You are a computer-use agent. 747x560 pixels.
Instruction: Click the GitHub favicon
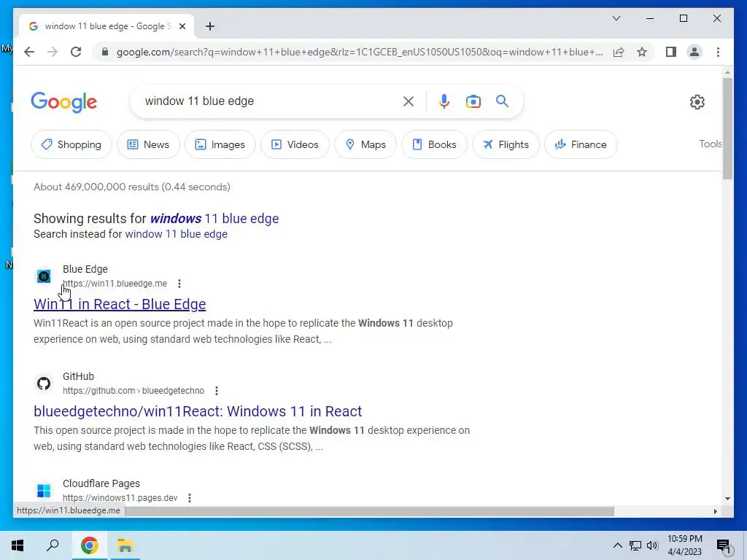click(x=44, y=384)
